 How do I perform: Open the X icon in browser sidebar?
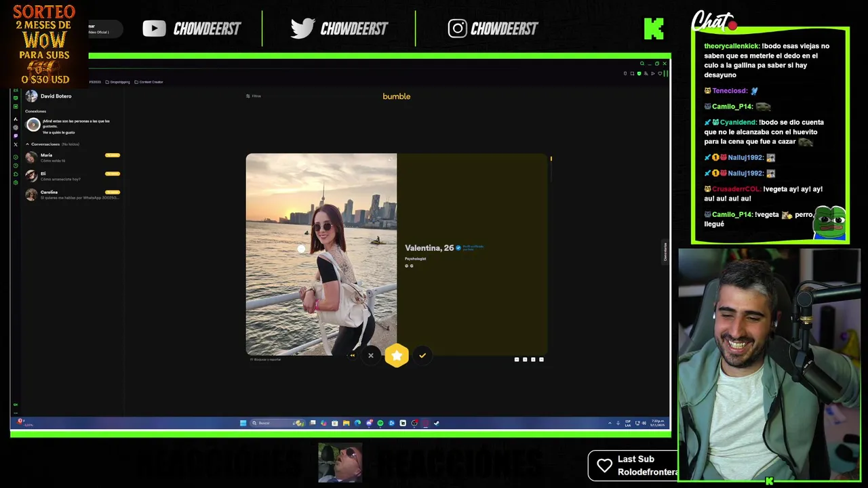coord(16,144)
